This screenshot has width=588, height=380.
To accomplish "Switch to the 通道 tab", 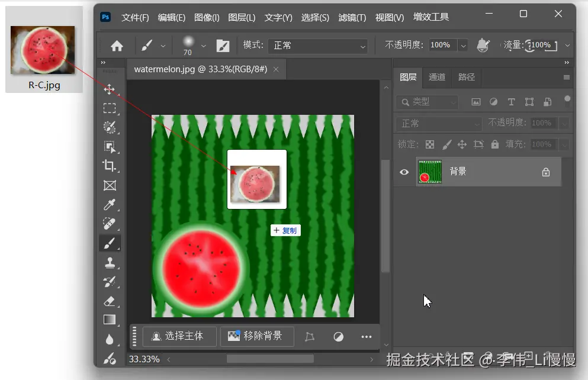I will tap(437, 77).
